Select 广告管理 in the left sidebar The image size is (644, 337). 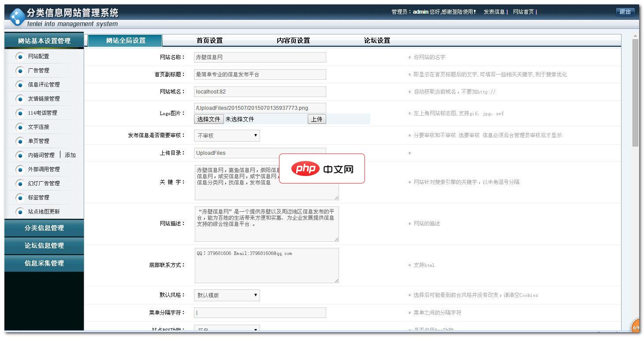tap(38, 70)
